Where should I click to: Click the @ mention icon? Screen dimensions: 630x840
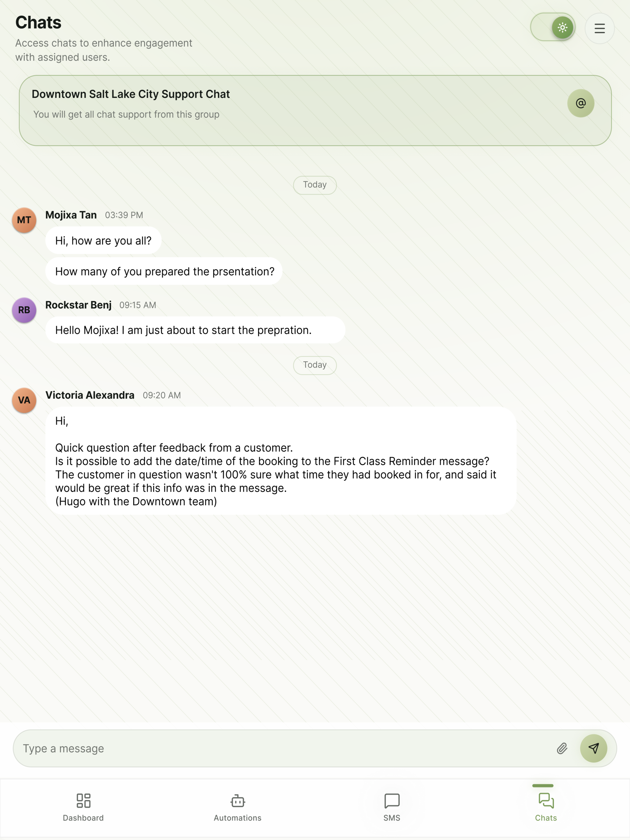[x=581, y=103]
